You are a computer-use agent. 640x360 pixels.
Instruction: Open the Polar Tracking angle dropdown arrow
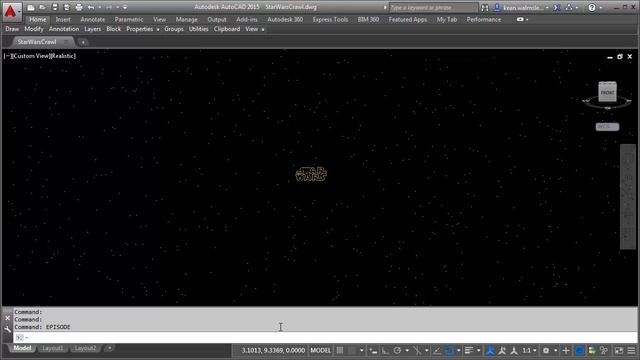coord(407,350)
